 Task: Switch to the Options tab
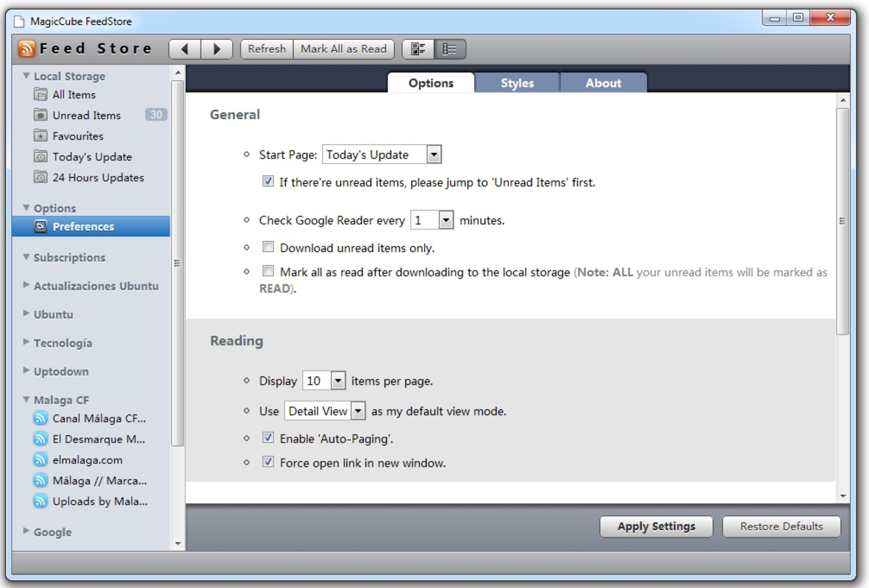tap(431, 82)
